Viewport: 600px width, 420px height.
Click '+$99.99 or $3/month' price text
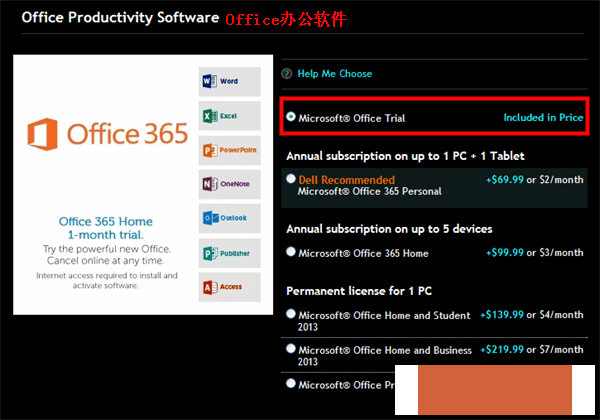[x=535, y=253]
